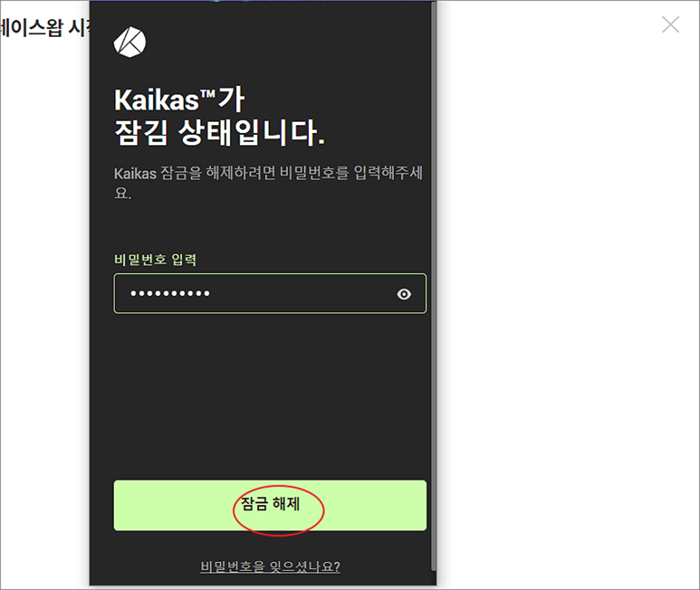Show password with the eye icon
Viewport: 700px width, 590px height.
[x=404, y=294]
